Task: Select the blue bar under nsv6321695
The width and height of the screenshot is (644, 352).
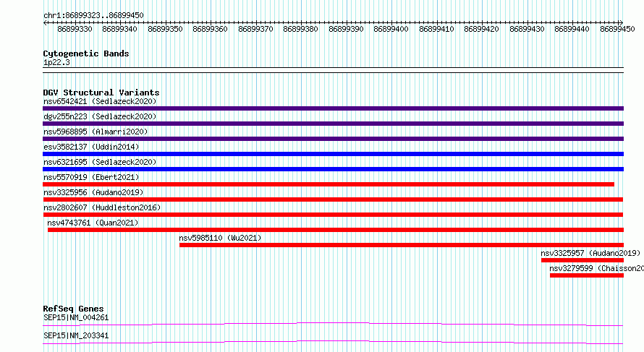Action: tap(333, 169)
